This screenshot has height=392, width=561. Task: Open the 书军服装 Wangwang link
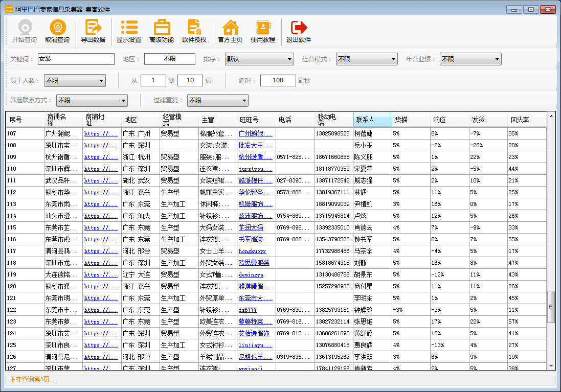click(251, 239)
